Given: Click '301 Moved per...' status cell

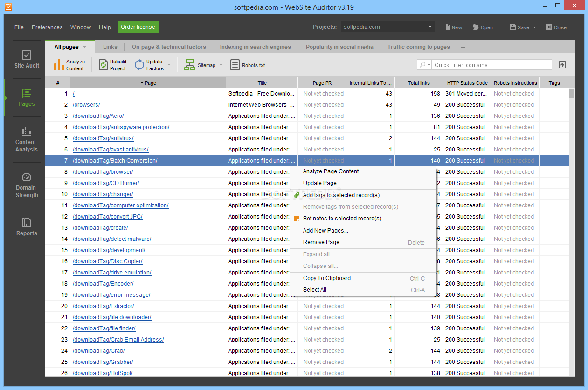Looking at the screenshot, I should click(x=467, y=94).
